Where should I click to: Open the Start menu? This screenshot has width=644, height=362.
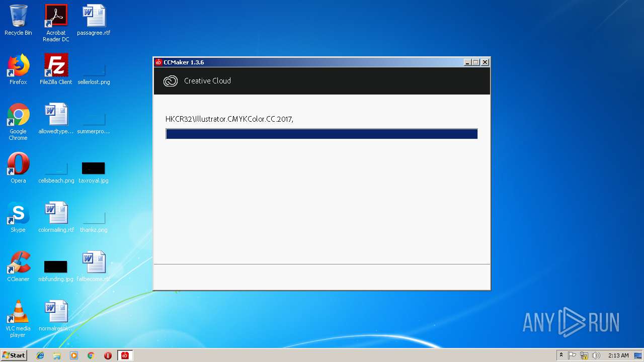tap(14, 355)
